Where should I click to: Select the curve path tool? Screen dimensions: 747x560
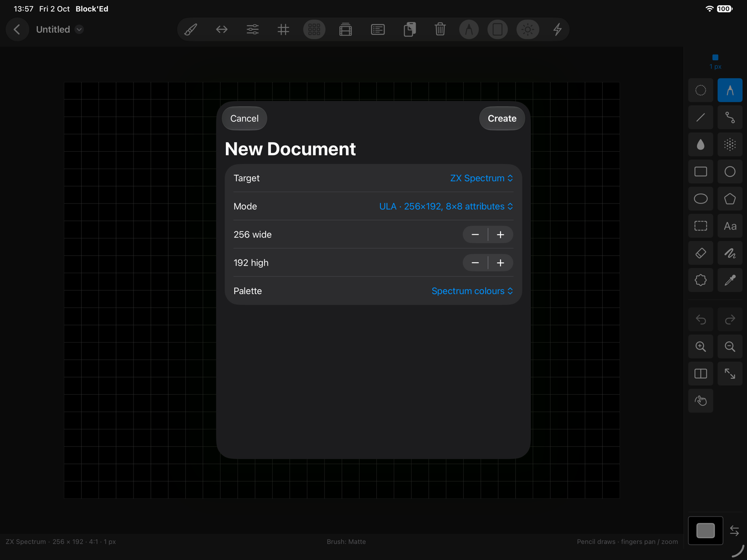tap(730, 118)
